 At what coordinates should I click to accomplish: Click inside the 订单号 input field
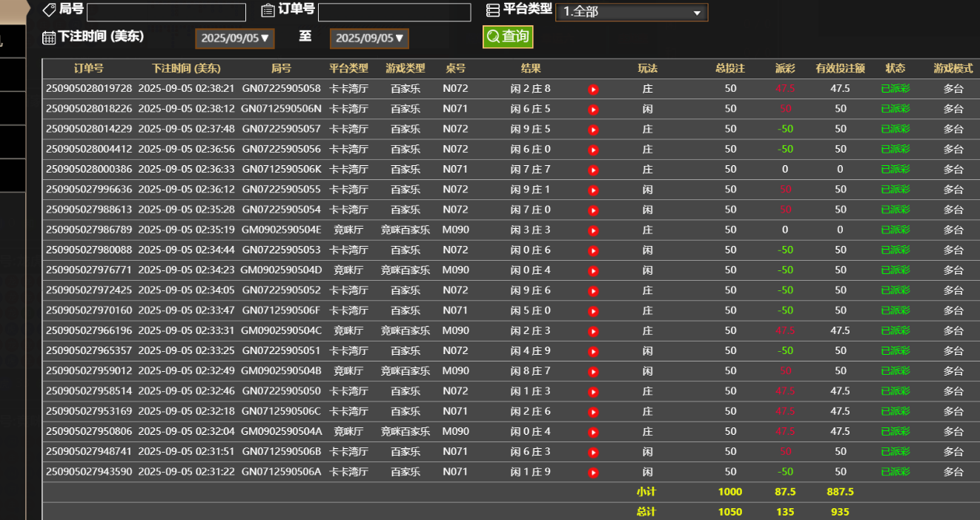394,12
